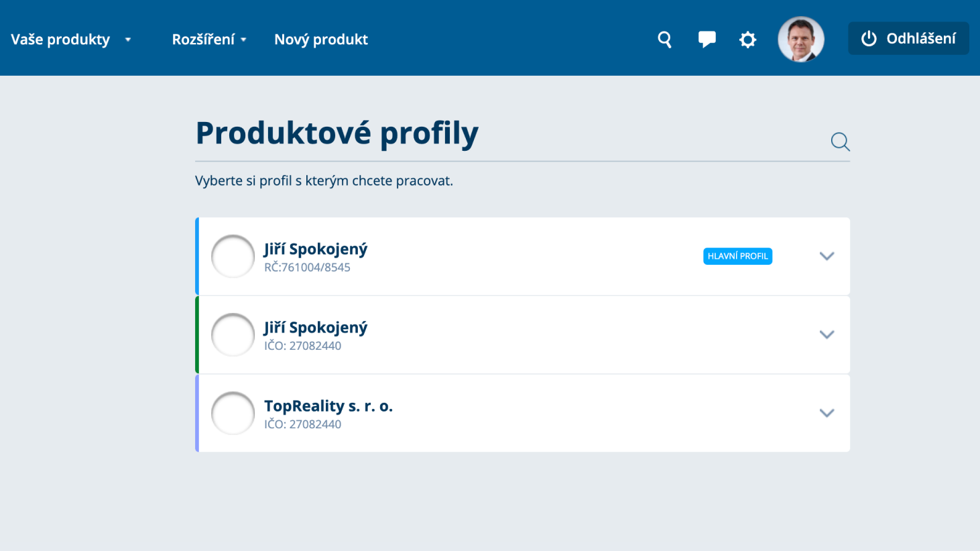This screenshot has height=551, width=980.
Task: Click the Jiří Spokojený name with RČ:761004/8545
Action: (315, 249)
